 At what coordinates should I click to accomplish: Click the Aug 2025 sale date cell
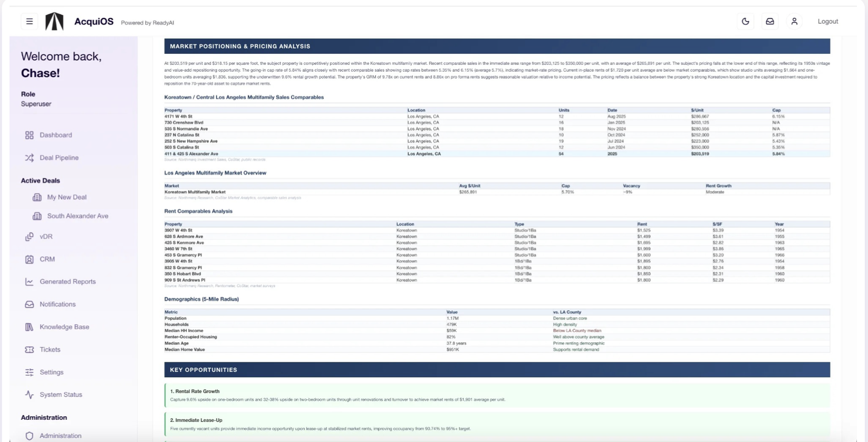(616, 117)
